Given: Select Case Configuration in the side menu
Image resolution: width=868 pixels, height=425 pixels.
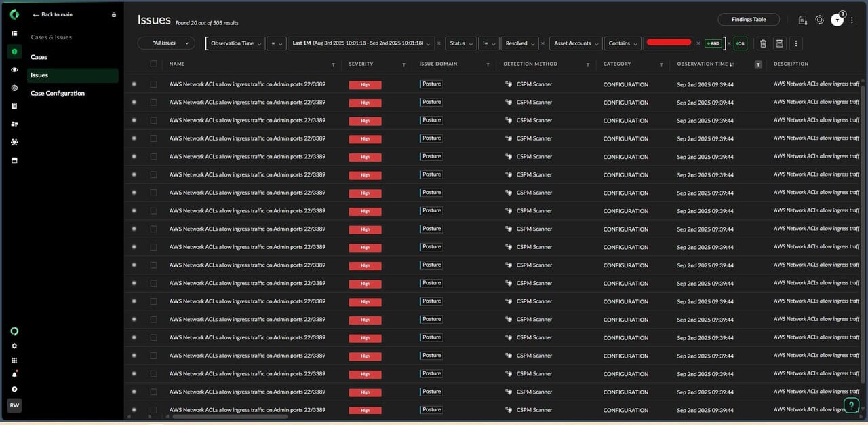Looking at the screenshot, I should coord(58,93).
